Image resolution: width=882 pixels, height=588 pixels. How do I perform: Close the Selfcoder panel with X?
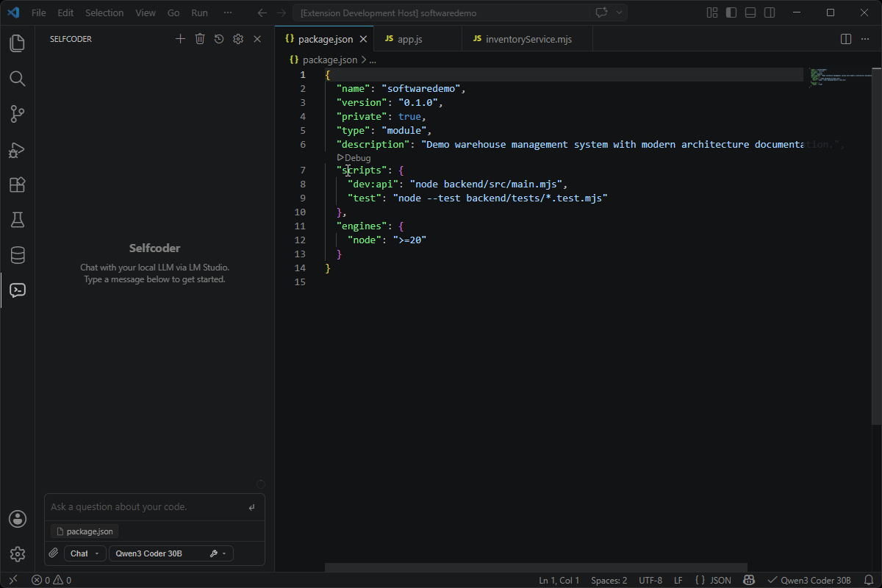pyautogui.click(x=257, y=39)
